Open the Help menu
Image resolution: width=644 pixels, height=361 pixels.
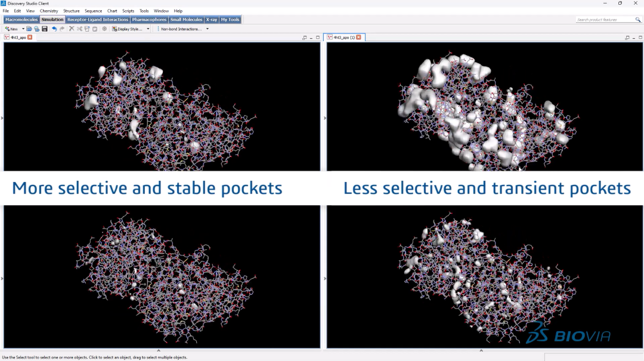178,11
